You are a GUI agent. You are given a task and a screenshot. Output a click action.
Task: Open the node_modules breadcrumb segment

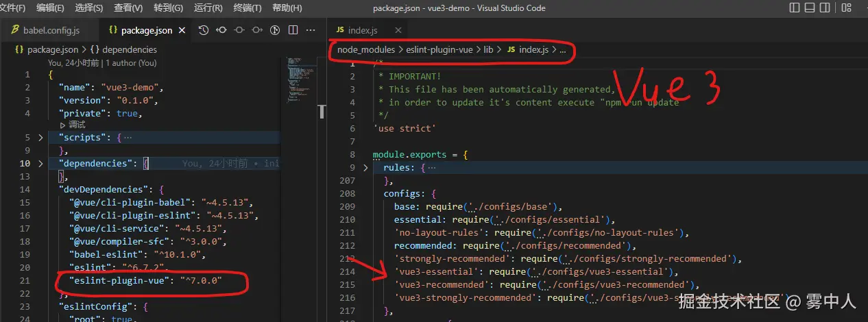tap(366, 49)
